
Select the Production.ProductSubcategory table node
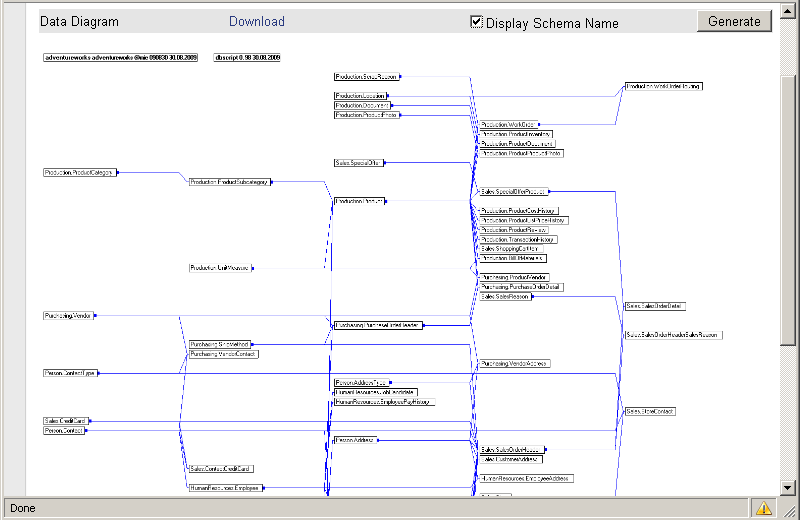(x=230, y=182)
